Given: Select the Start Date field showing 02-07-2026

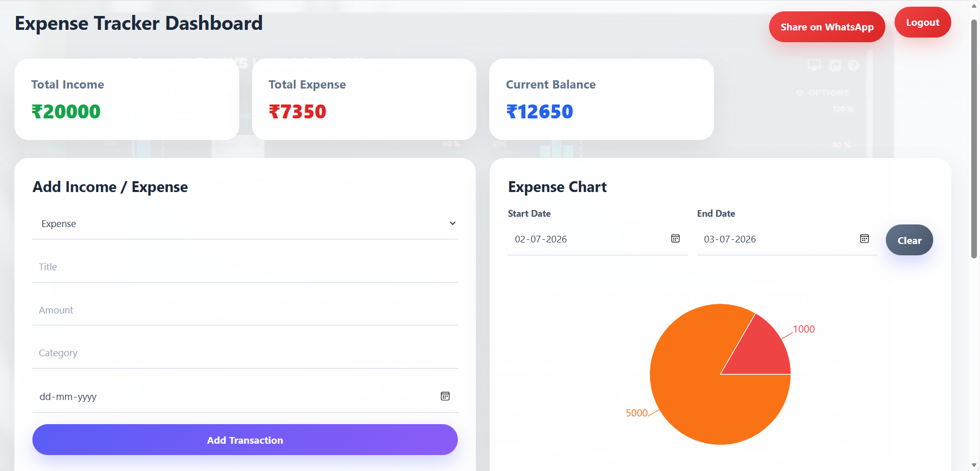Looking at the screenshot, I should (597, 239).
